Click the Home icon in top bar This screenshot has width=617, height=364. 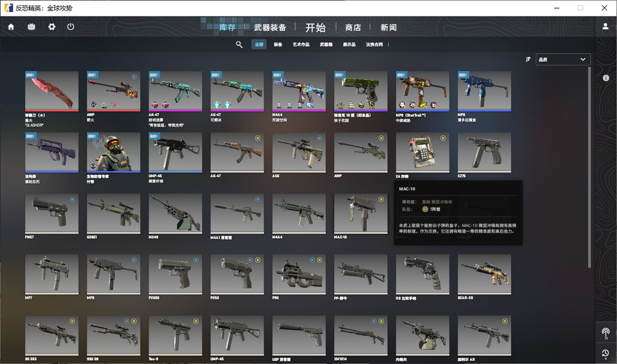(11, 27)
